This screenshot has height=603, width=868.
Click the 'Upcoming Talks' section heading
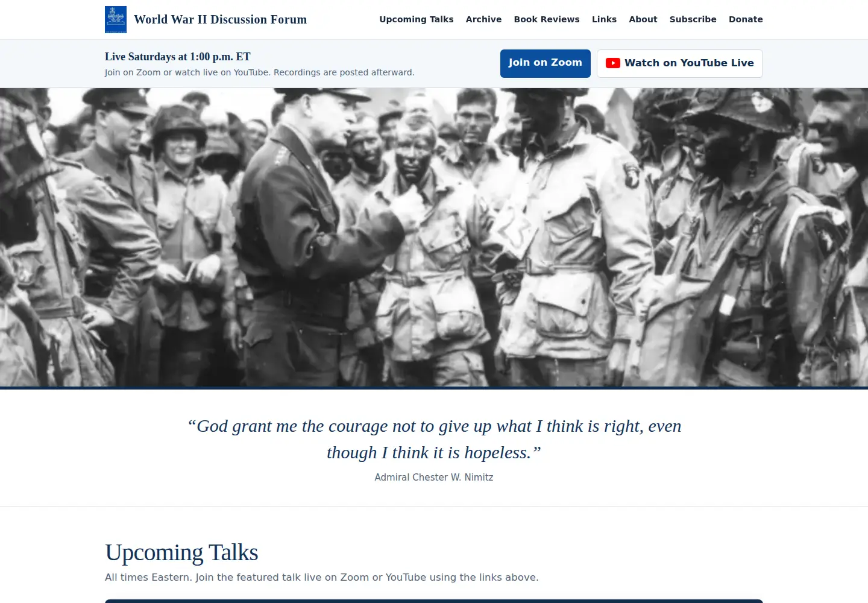pos(181,552)
